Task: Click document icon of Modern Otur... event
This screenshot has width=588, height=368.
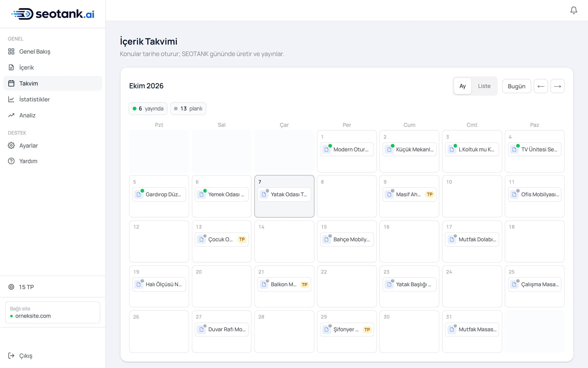Action: coord(326,149)
